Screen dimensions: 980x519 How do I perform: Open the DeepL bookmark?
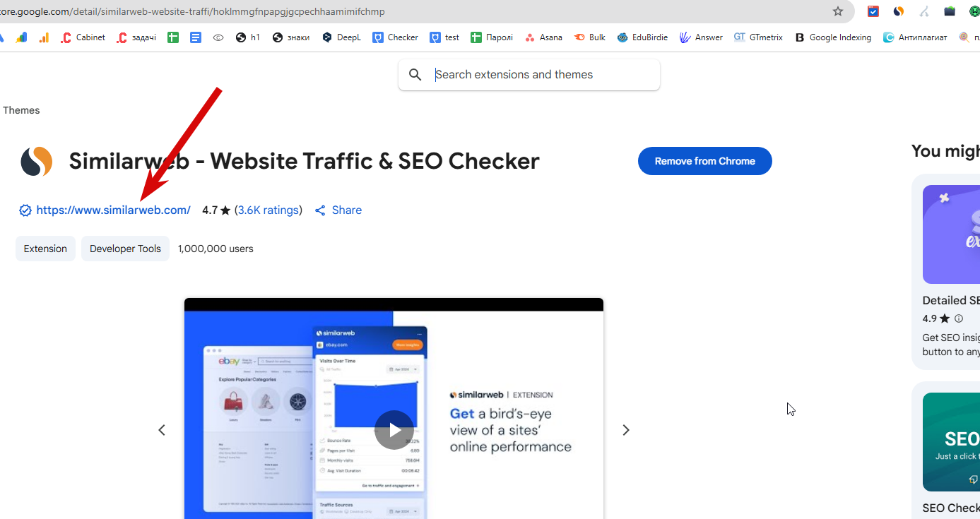(341, 37)
